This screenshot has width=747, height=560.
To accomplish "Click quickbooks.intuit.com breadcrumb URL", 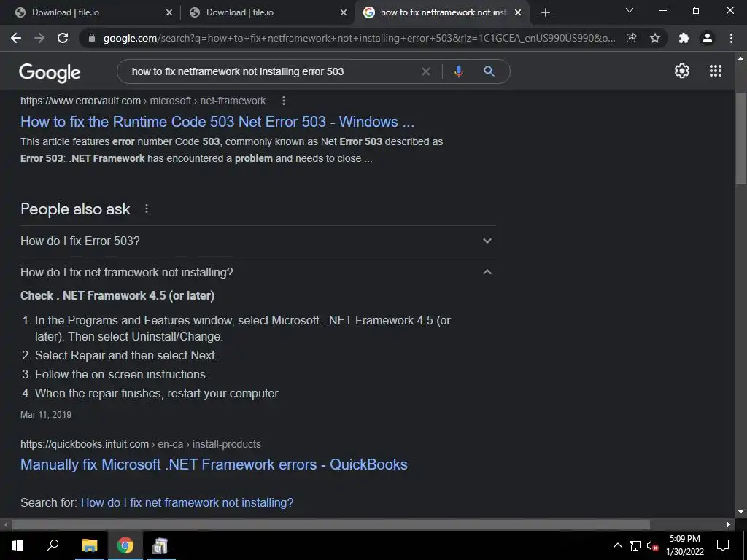I will 141,444.
